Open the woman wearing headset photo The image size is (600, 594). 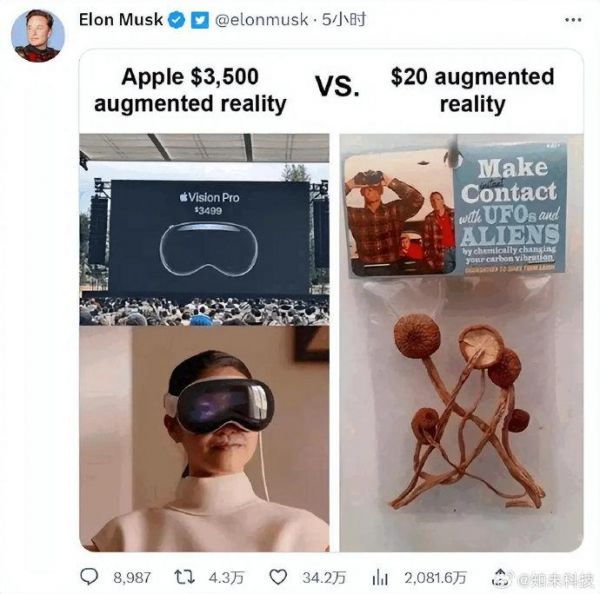pyautogui.click(x=204, y=439)
